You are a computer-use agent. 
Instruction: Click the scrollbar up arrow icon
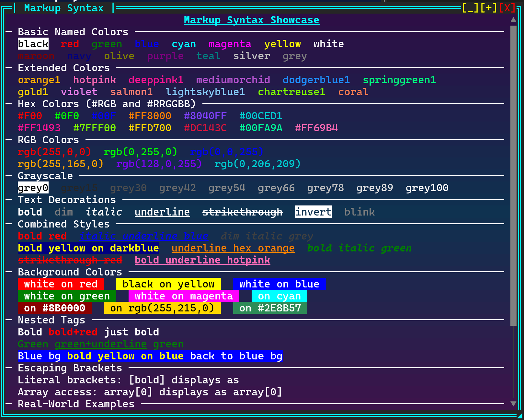coord(513,20)
